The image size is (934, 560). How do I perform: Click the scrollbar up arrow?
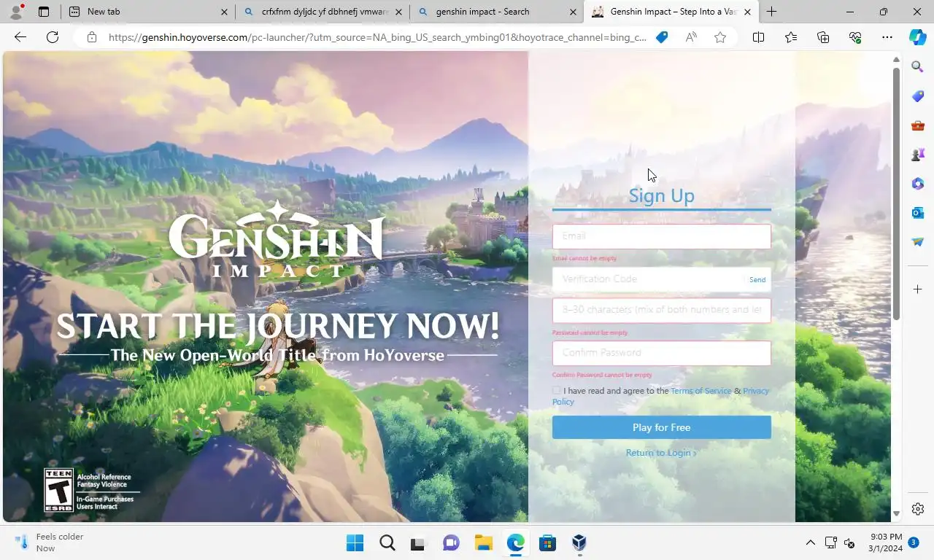[x=896, y=59]
